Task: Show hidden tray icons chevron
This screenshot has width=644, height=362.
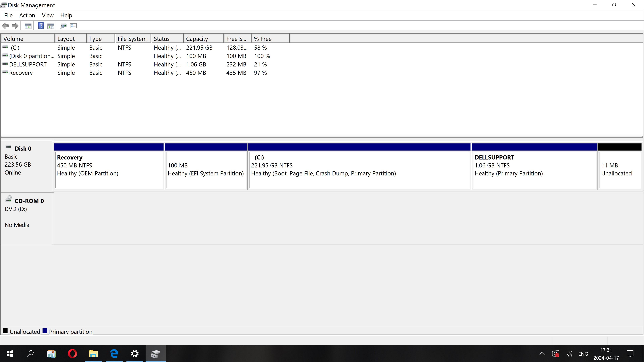Action: coord(542,353)
